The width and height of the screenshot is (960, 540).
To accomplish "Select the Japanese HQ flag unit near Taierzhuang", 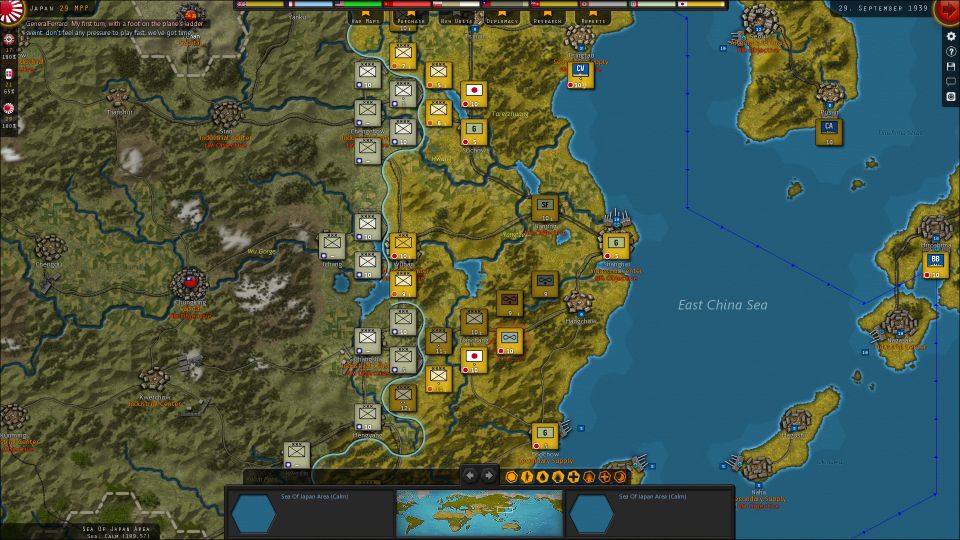I will tap(474, 94).
